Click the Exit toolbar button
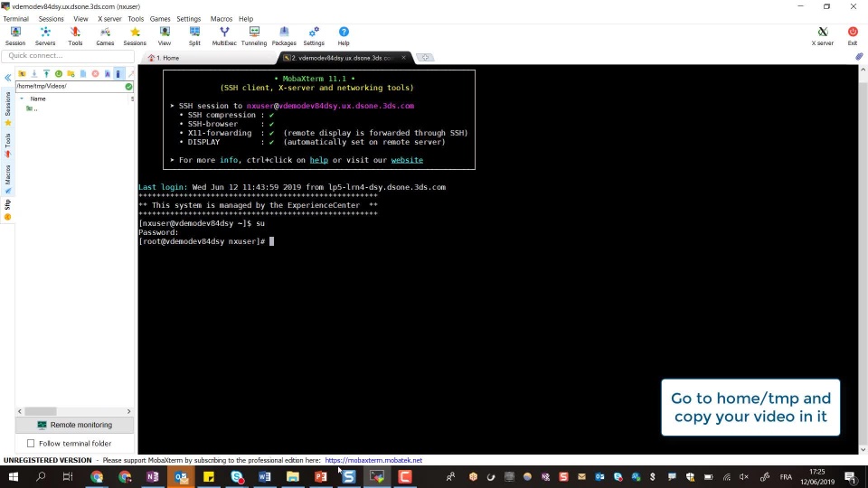This screenshot has height=488, width=868. [853, 36]
